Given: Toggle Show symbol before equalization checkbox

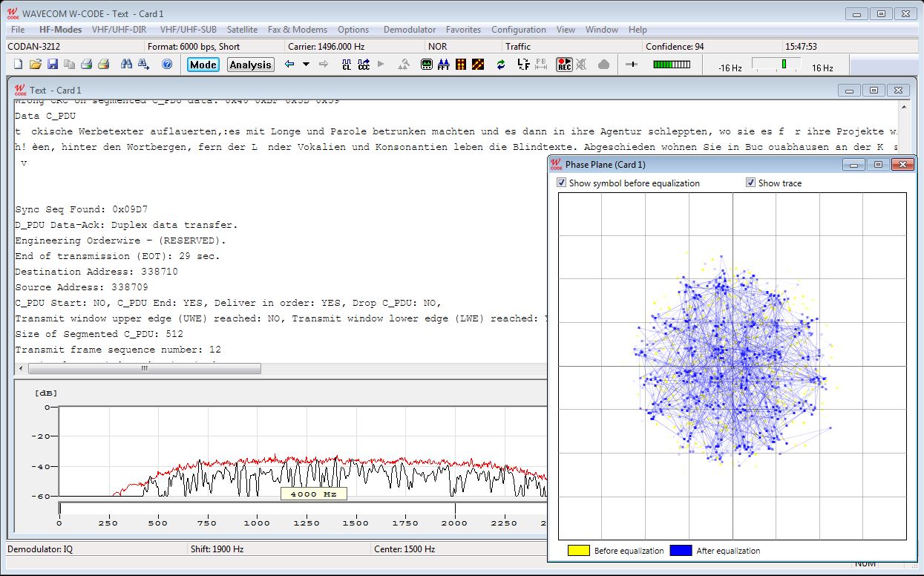Looking at the screenshot, I should point(562,183).
